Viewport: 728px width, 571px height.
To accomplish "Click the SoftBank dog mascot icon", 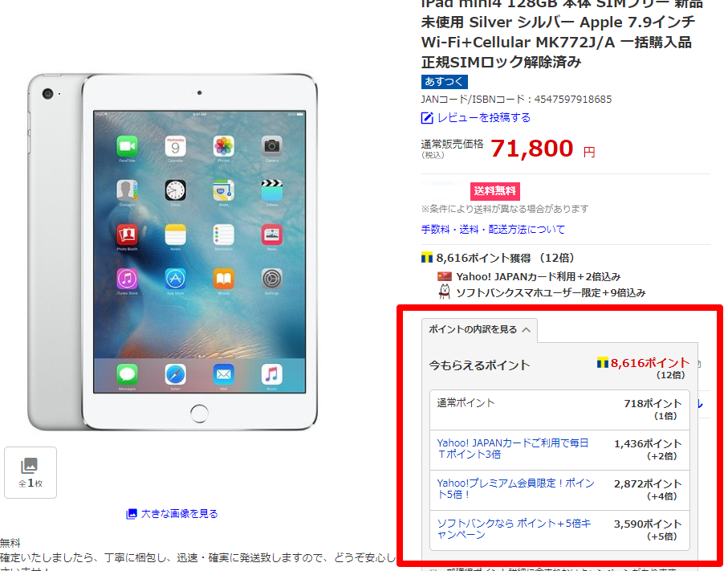I will [445, 292].
